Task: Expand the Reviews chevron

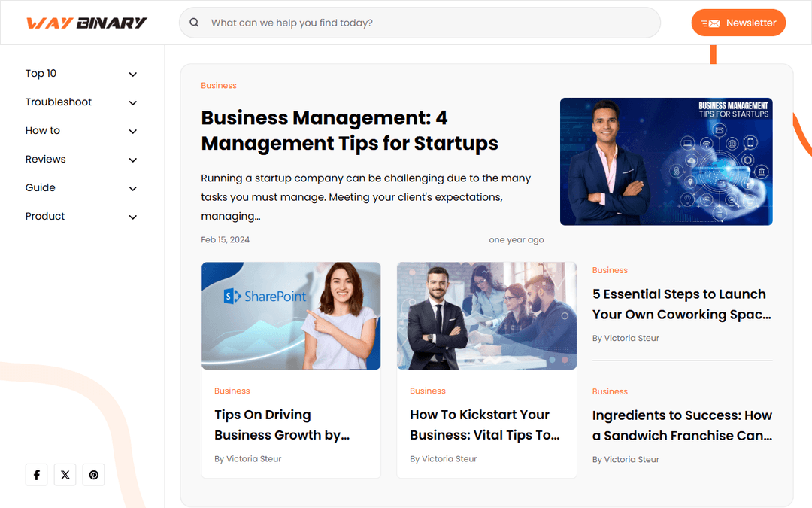Action: tap(132, 160)
